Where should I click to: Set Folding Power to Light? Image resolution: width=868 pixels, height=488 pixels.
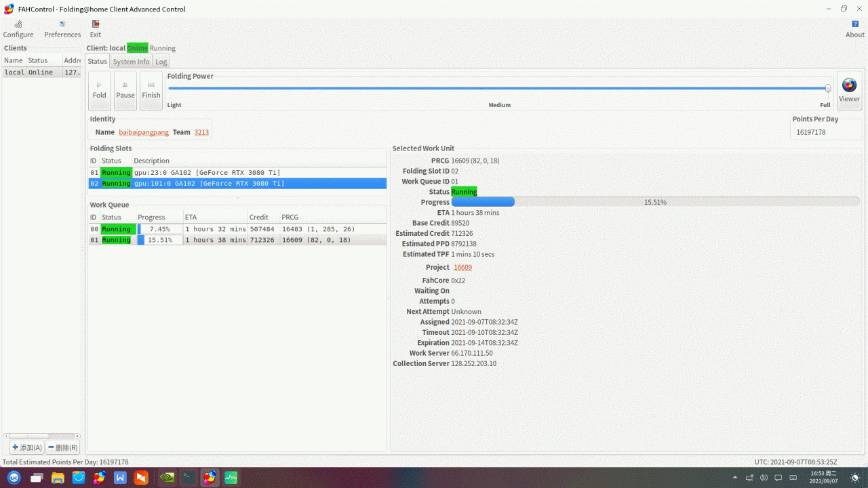(174, 105)
